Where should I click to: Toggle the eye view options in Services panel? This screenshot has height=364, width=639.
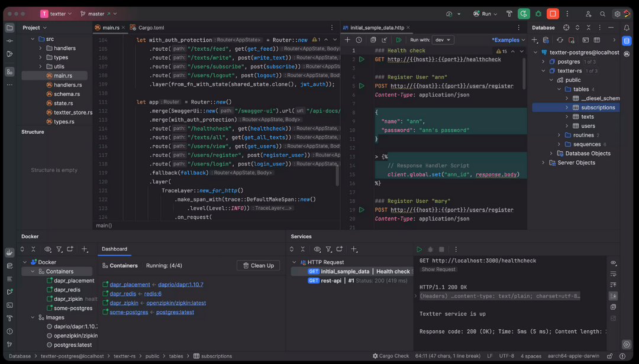coord(317,249)
